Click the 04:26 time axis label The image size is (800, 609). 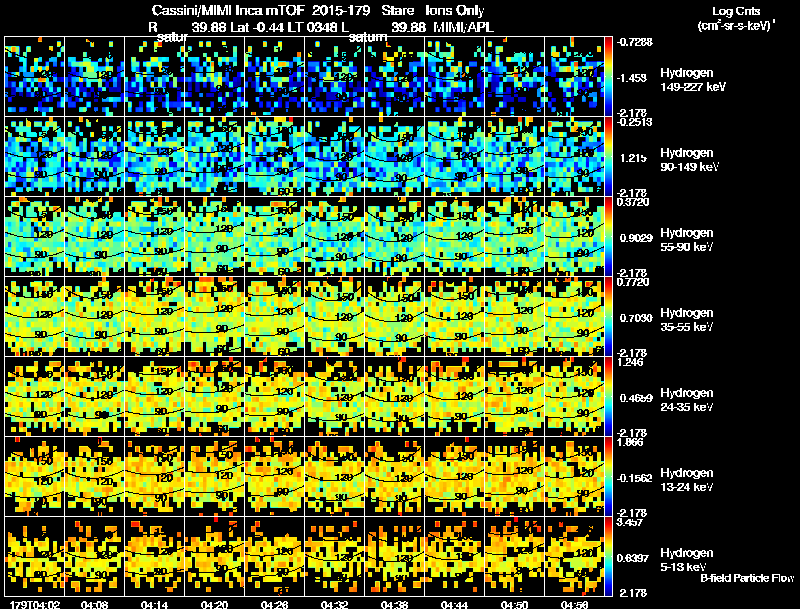point(274,604)
